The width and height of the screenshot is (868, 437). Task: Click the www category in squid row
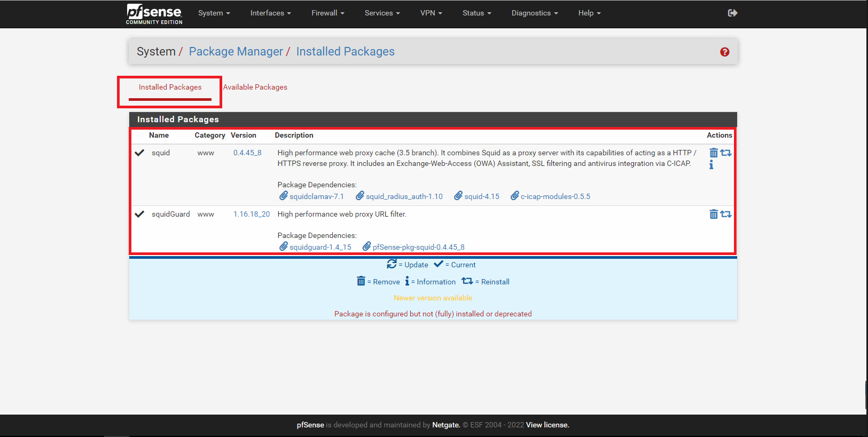[x=206, y=153]
